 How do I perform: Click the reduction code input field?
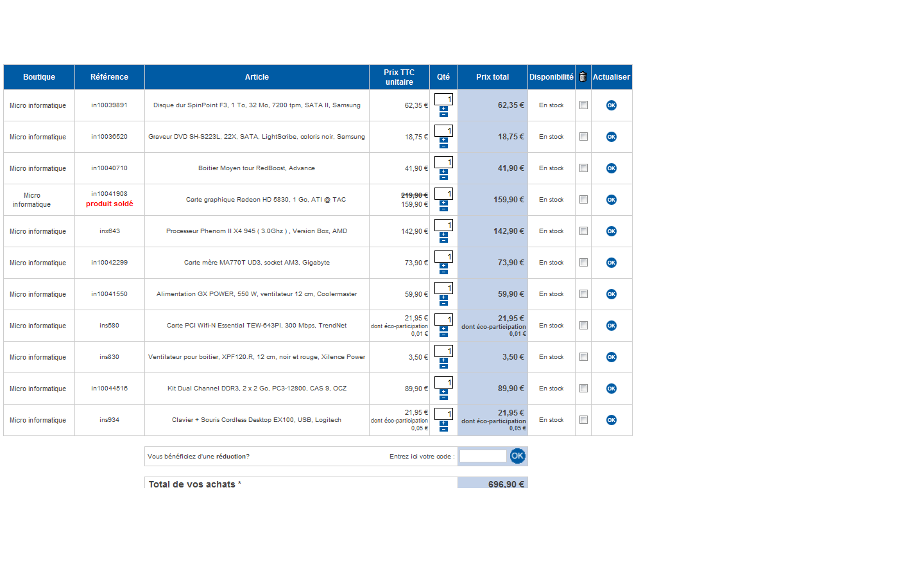483,456
